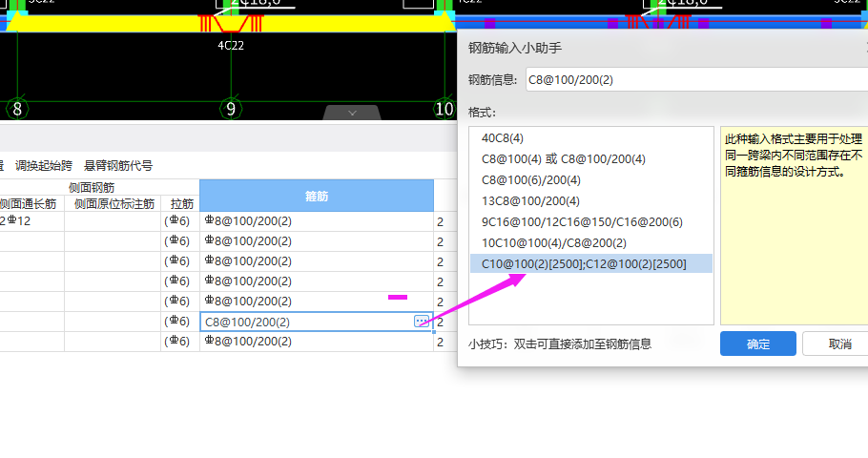This screenshot has height=458, width=868.
Task: Collapse the drawing panel with chevron handle
Action: [x=352, y=113]
